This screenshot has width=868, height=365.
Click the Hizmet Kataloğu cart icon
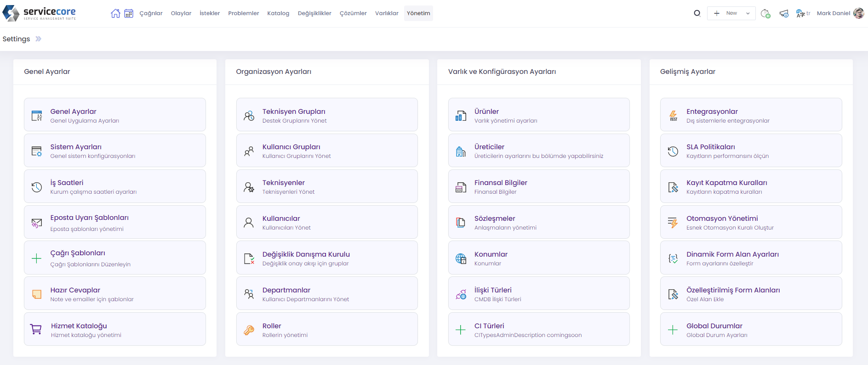(x=36, y=329)
